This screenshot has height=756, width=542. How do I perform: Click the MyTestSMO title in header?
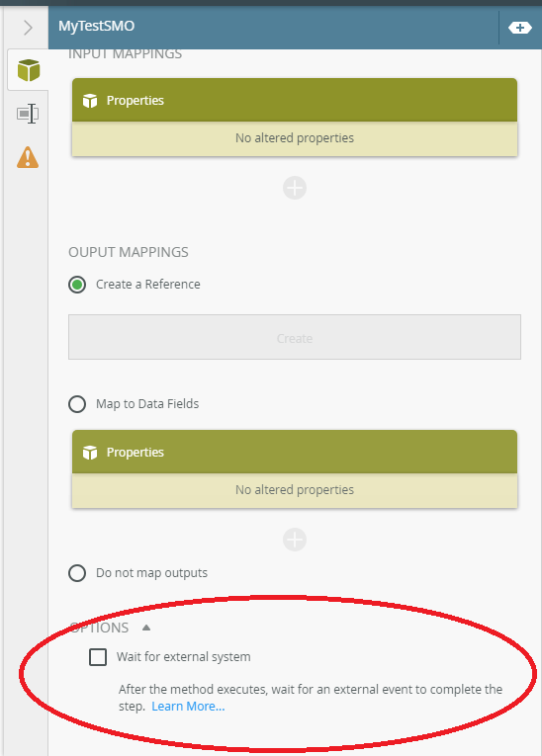97,26
